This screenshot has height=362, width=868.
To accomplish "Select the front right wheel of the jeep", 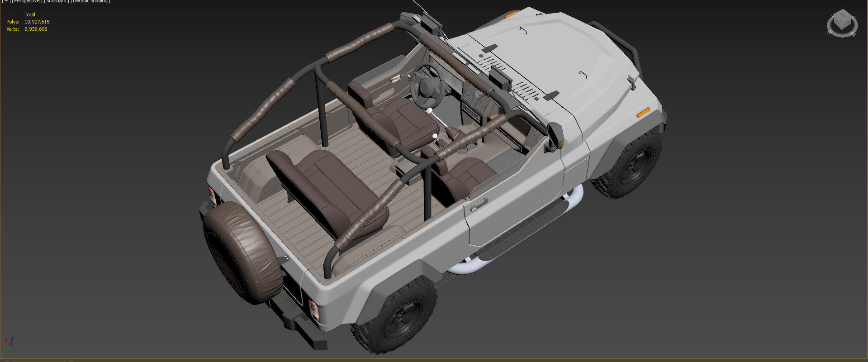I will [631, 165].
